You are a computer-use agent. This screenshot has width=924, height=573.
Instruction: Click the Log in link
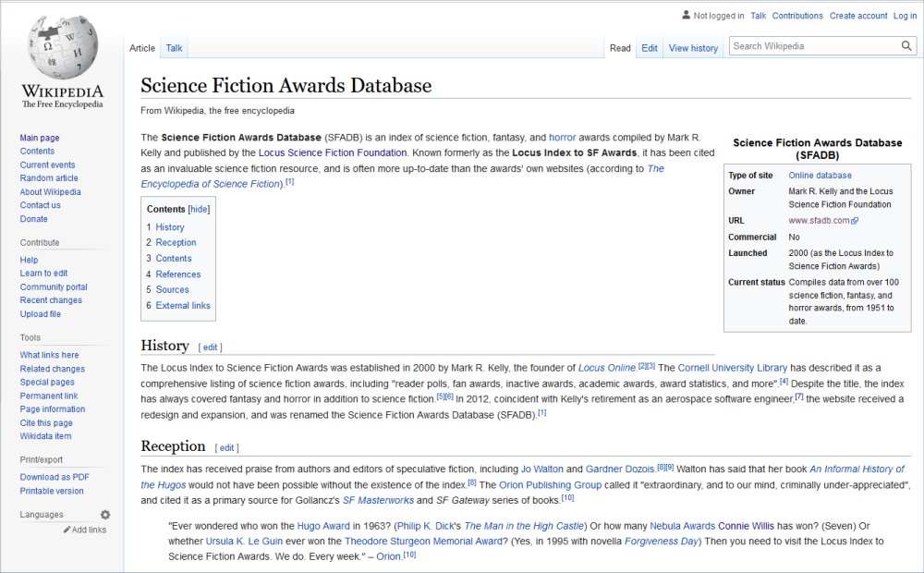pos(905,16)
